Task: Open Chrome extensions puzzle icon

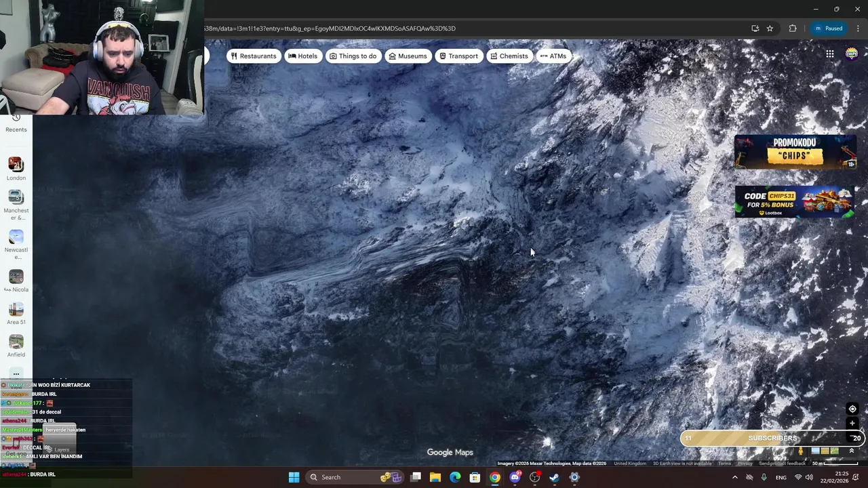Action: tap(793, 28)
